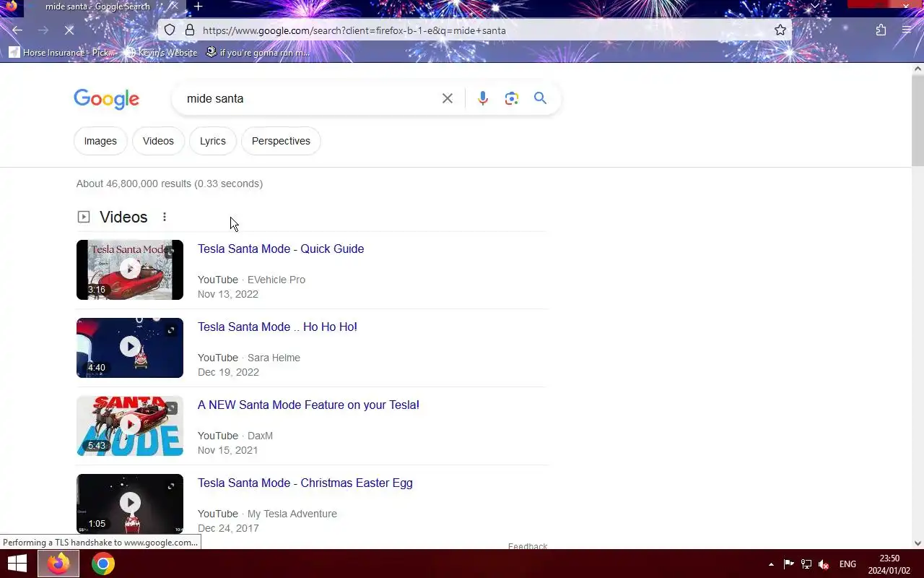Filter results to Lyrics
This screenshot has width=924, height=578.
pos(213,141)
